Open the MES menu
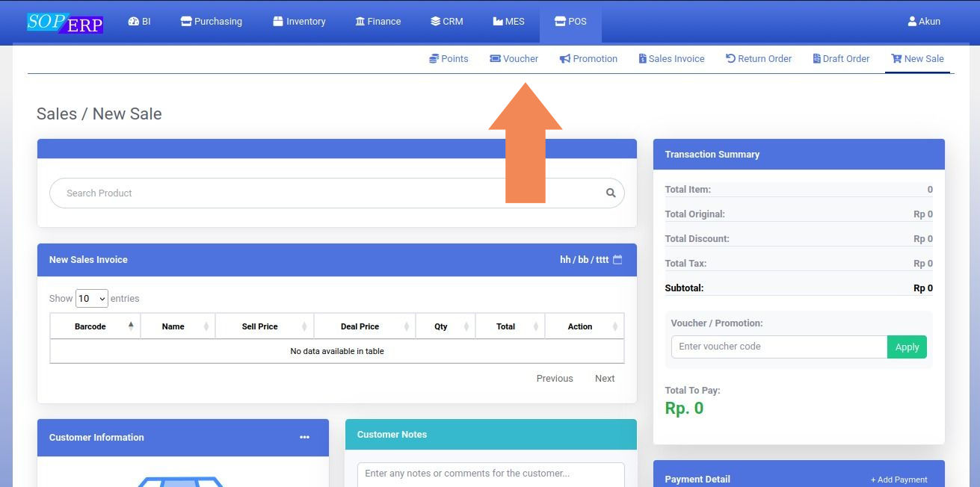This screenshot has width=980, height=487. (x=509, y=22)
